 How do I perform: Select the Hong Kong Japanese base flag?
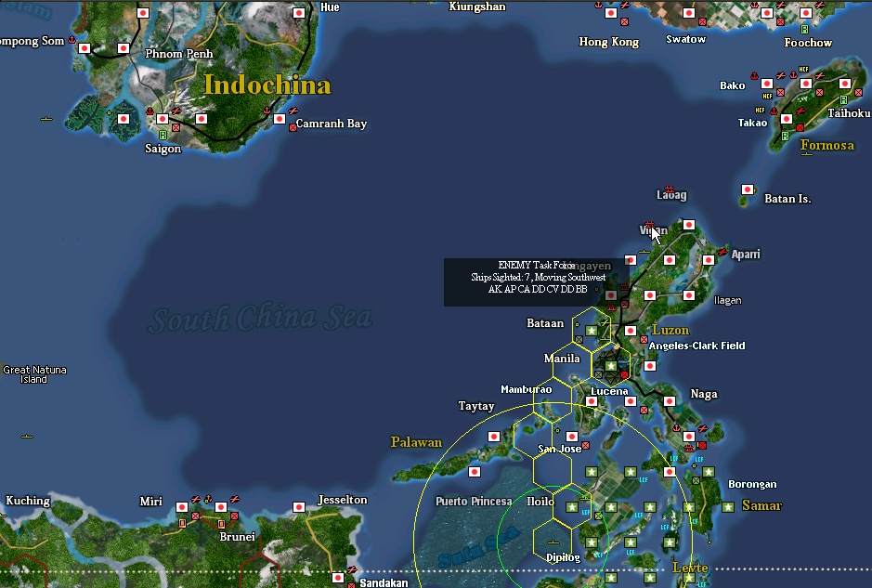point(611,13)
